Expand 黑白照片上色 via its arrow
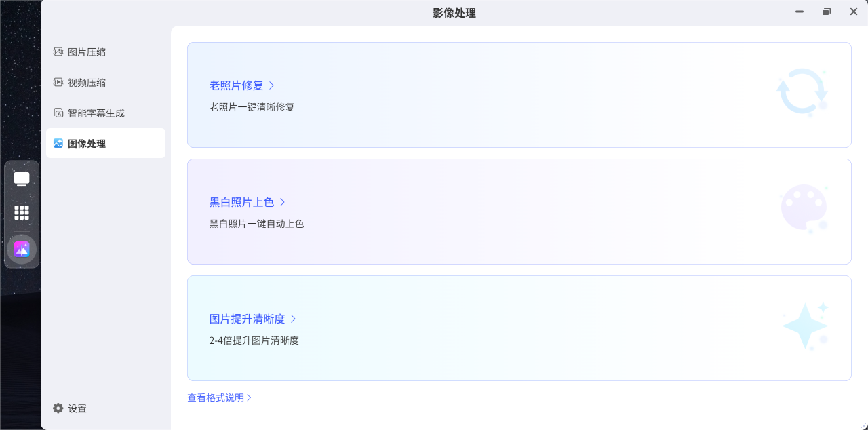The width and height of the screenshot is (868, 430). [x=283, y=202]
